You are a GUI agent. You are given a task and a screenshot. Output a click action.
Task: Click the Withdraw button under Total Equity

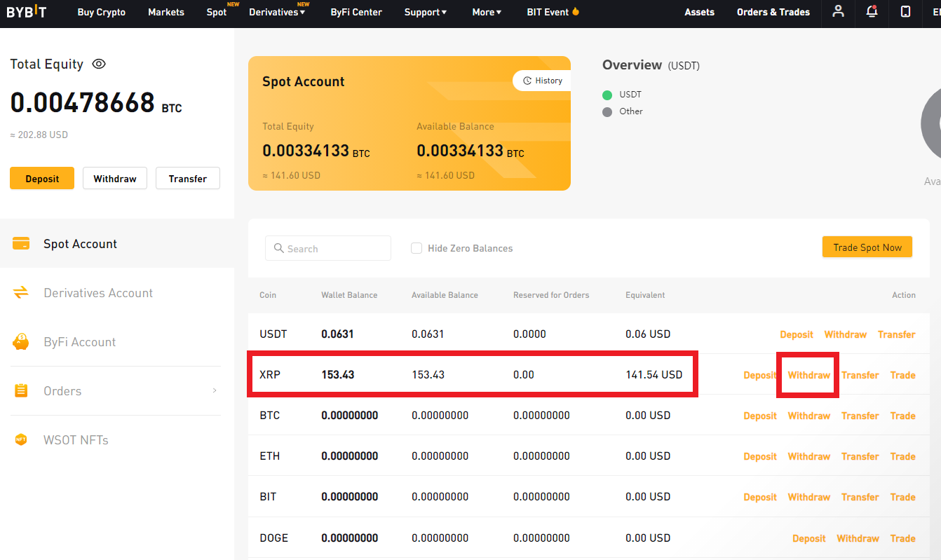click(x=115, y=179)
